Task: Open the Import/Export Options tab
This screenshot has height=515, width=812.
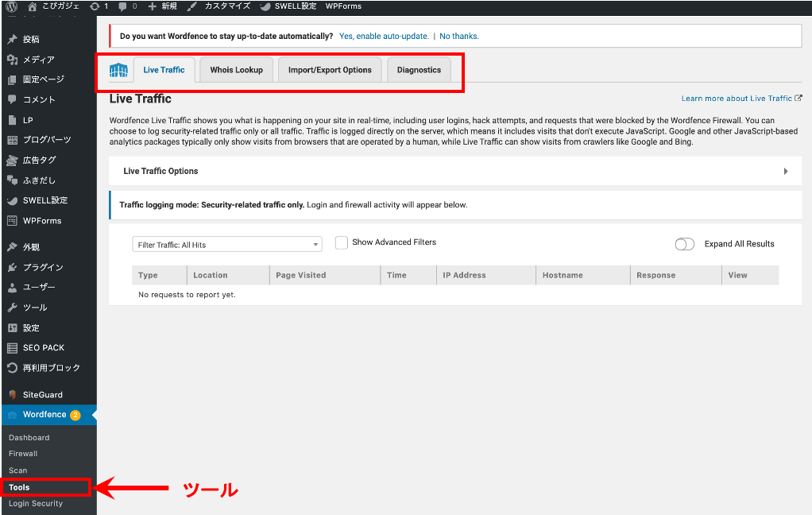Action: coord(330,70)
